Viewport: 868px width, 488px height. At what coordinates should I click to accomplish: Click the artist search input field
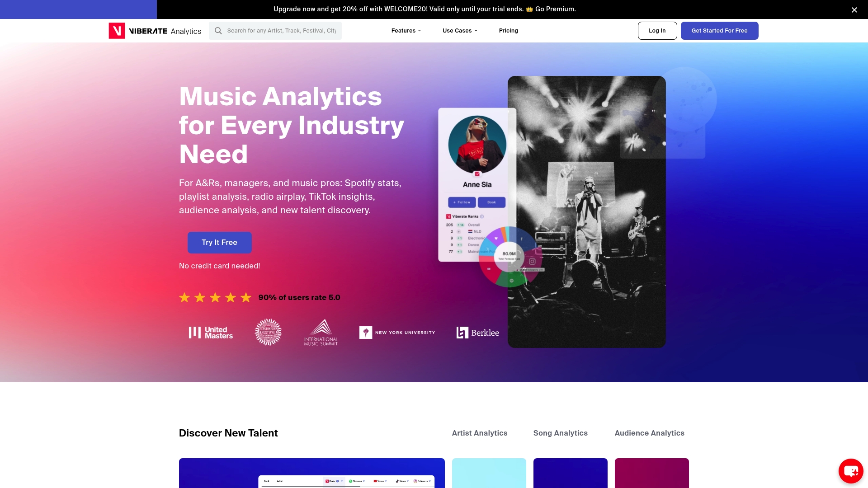click(275, 31)
